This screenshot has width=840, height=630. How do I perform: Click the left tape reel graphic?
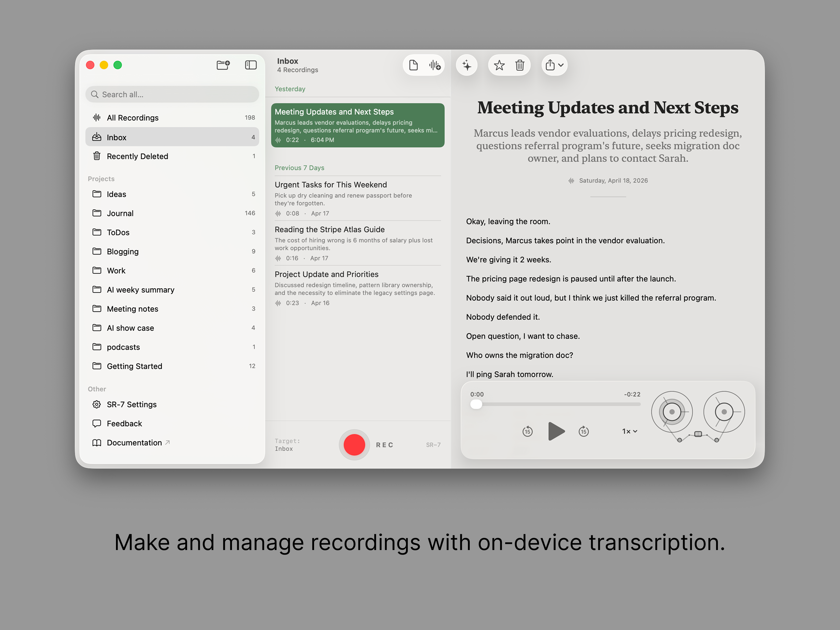pos(672,412)
